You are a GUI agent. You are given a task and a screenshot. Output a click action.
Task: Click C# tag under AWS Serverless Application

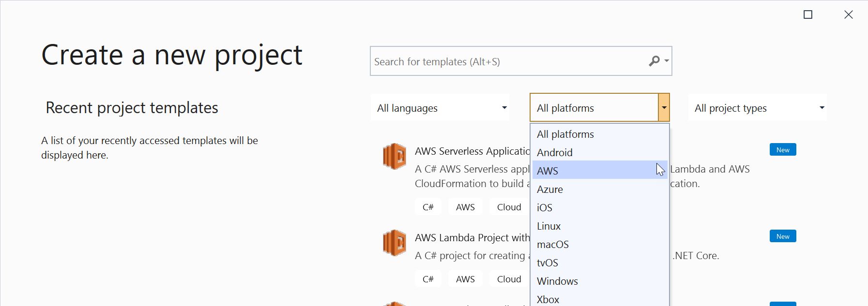[x=428, y=207]
